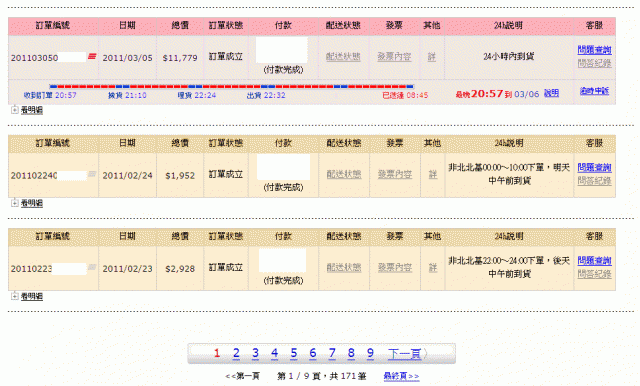The height and width of the screenshot is (386, 640).
Task: Open 問題查詢 for the 2011/03/05 order
Action: tap(594, 50)
